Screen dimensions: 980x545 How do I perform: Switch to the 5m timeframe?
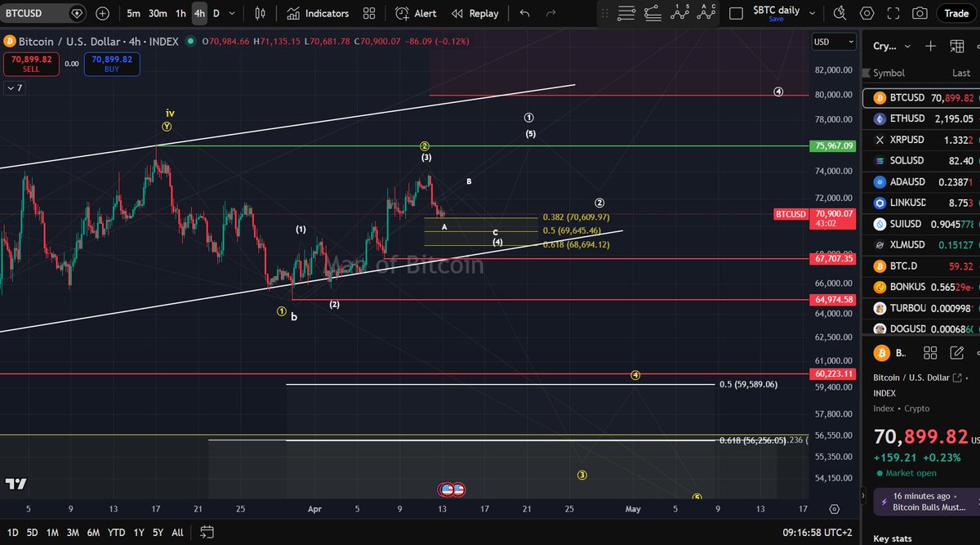pyautogui.click(x=133, y=14)
